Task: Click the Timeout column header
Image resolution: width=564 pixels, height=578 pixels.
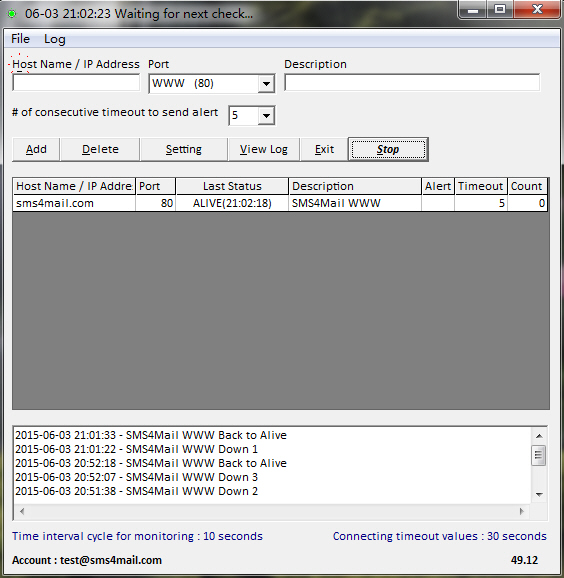Action: 481,186
